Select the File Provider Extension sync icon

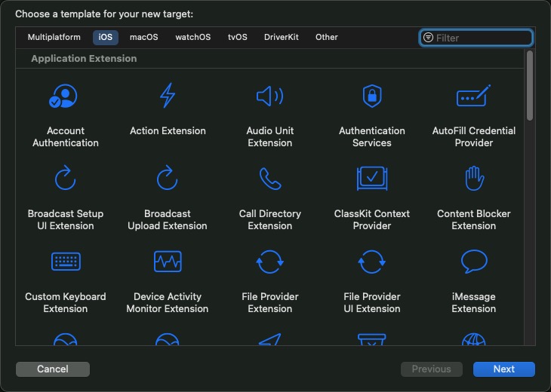270,262
